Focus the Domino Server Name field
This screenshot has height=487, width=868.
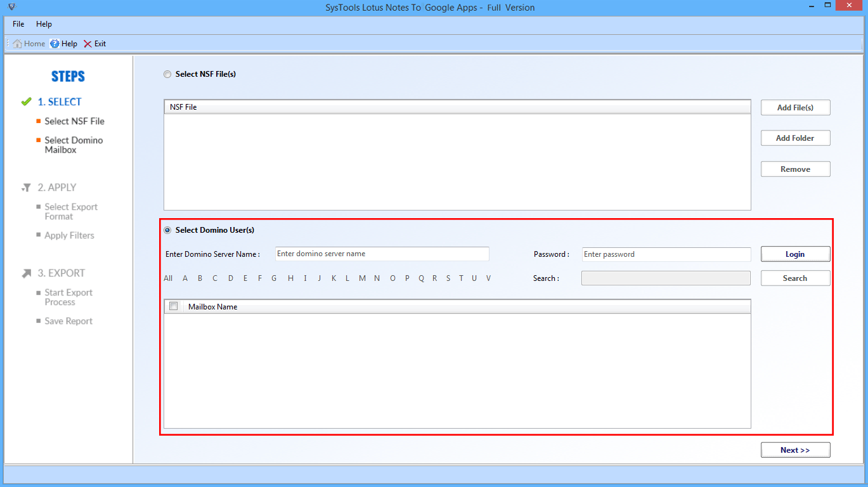[x=382, y=254]
